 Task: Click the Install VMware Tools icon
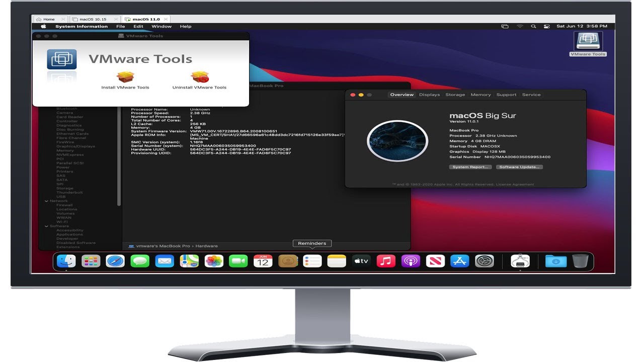pos(125,76)
